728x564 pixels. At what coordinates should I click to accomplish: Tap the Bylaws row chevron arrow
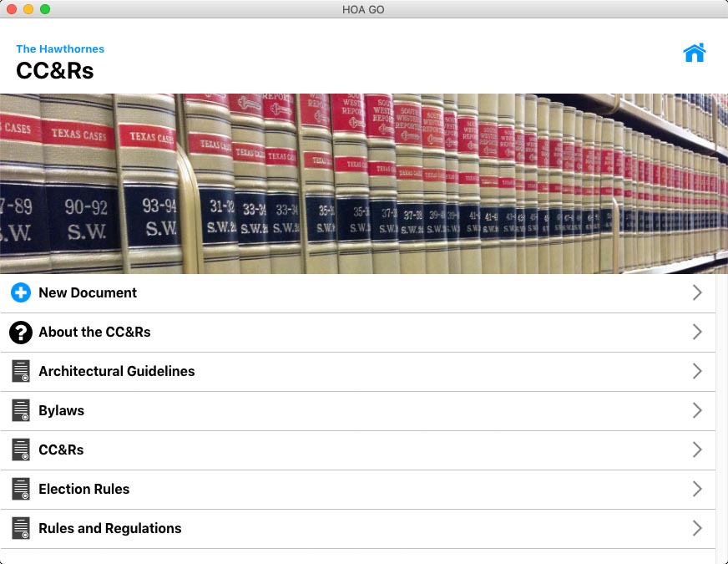pos(697,410)
